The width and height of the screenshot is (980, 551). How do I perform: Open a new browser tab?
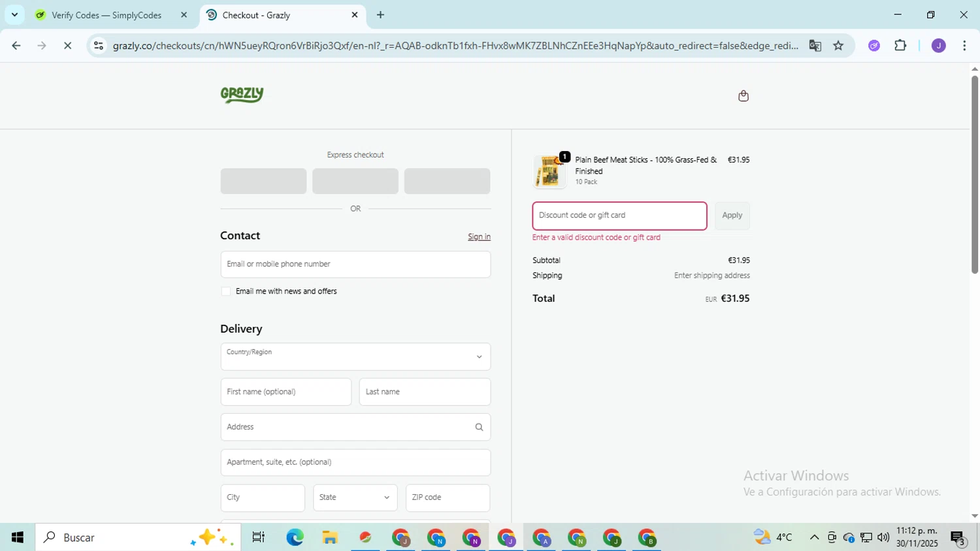[380, 14]
